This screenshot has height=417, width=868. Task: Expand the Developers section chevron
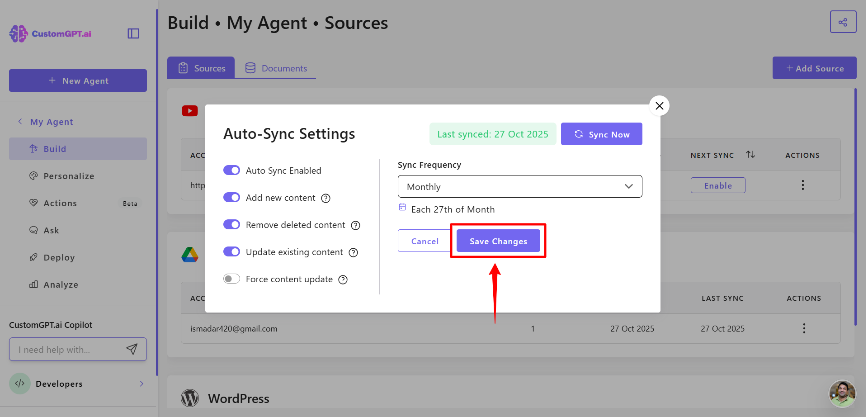point(142,384)
